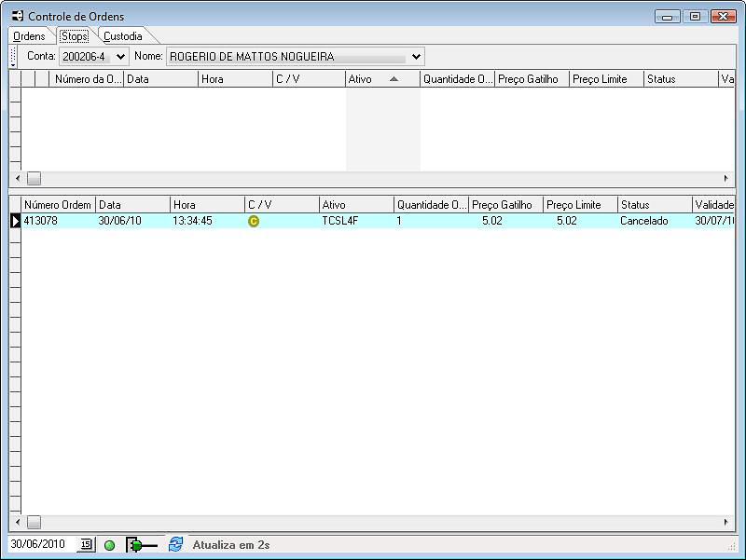Switch to the Custodia tab
This screenshot has width=746, height=560.
pos(123,36)
